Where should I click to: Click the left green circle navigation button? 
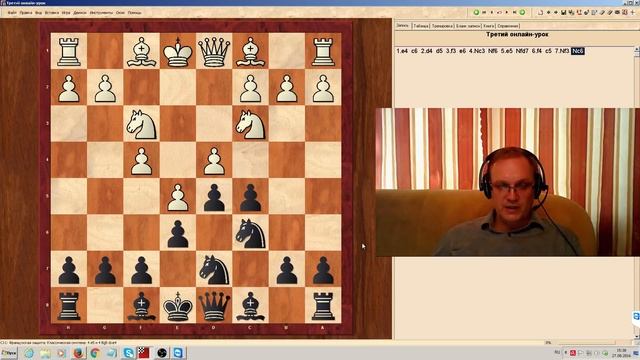476,13
